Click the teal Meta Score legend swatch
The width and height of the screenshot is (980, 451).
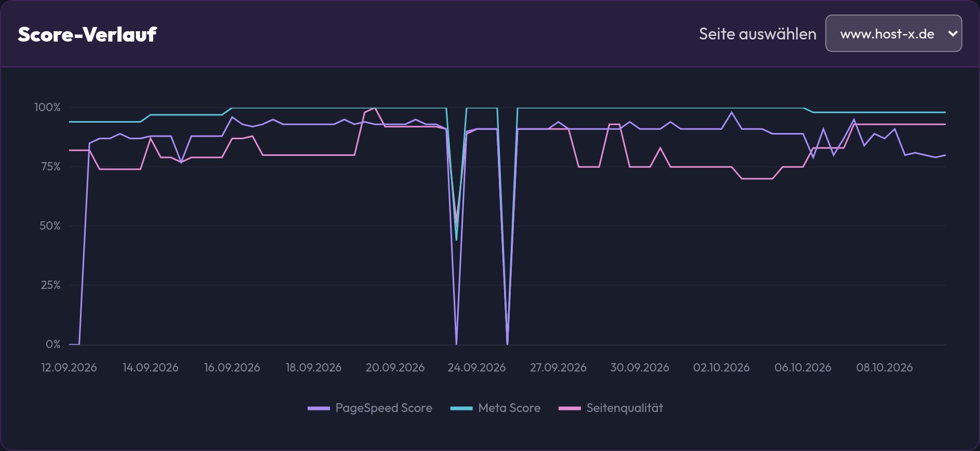[461, 408]
